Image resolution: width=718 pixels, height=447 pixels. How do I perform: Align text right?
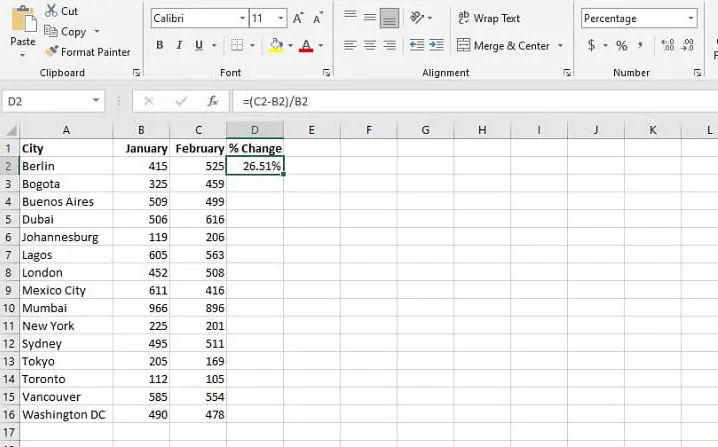pyautogui.click(x=389, y=45)
